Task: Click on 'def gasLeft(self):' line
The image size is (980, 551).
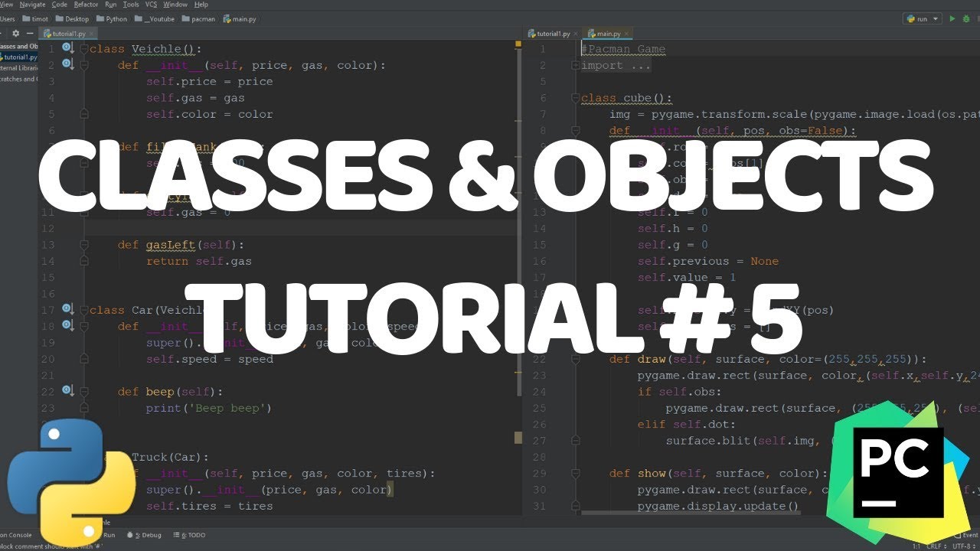Action: [x=181, y=245]
